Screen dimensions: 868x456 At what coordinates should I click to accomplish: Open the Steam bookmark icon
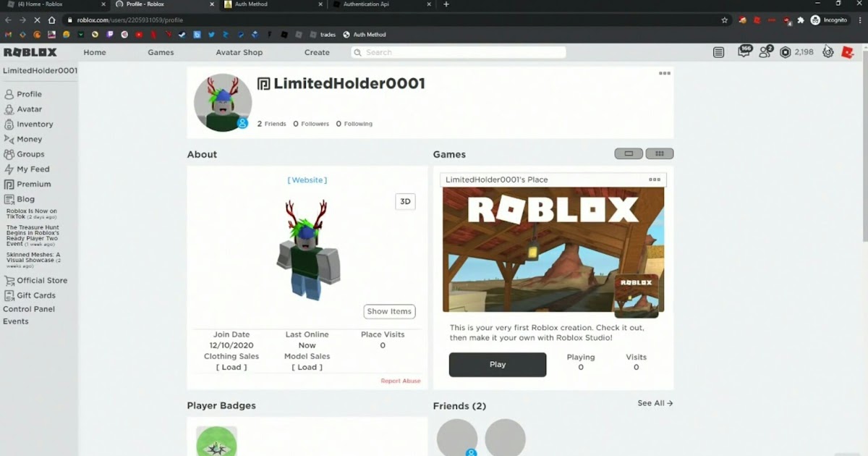click(182, 34)
